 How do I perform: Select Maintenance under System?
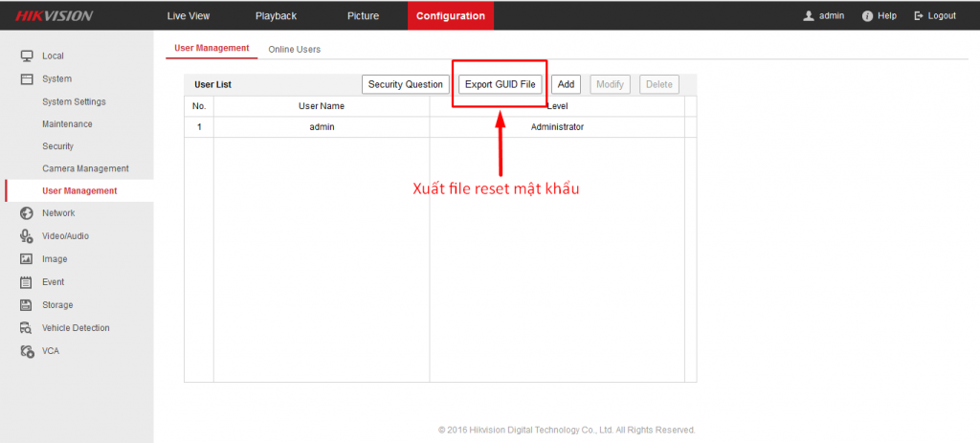point(67,123)
